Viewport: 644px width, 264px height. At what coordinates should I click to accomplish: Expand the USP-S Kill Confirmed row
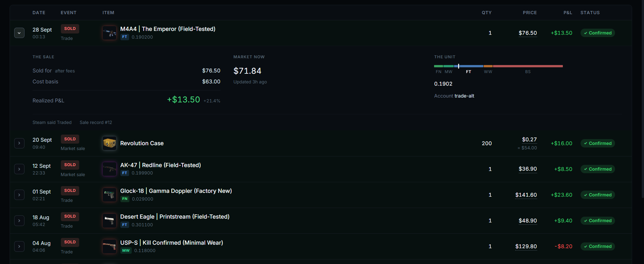[19, 246]
